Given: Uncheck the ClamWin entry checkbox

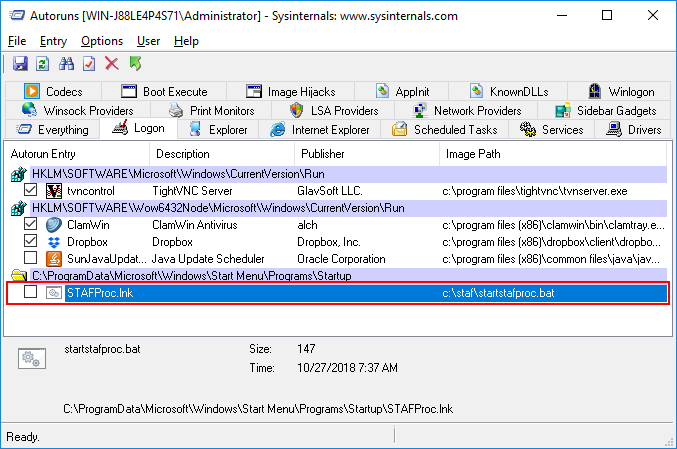Looking at the screenshot, I should 31,224.
